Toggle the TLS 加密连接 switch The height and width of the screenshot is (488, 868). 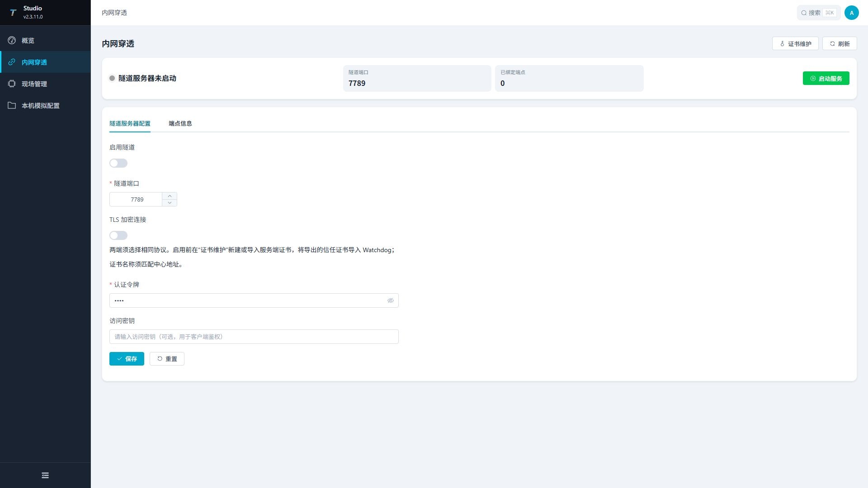pyautogui.click(x=118, y=235)
